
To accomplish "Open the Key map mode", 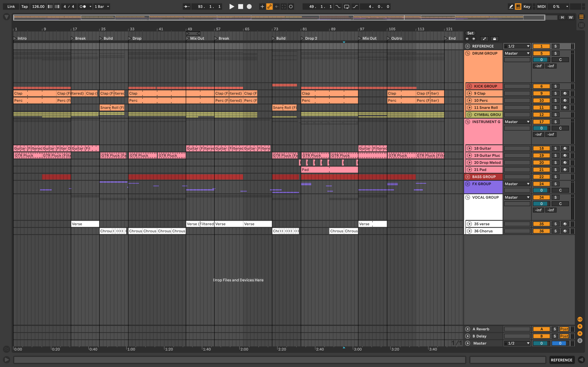I will click(x=527, y=7).
